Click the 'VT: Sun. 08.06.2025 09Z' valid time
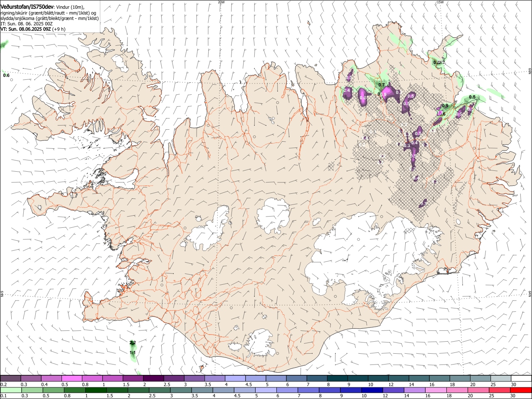Image resolution: width=532 pixels, height=399 pixels. pyautogui.click(x=25, y=30)
